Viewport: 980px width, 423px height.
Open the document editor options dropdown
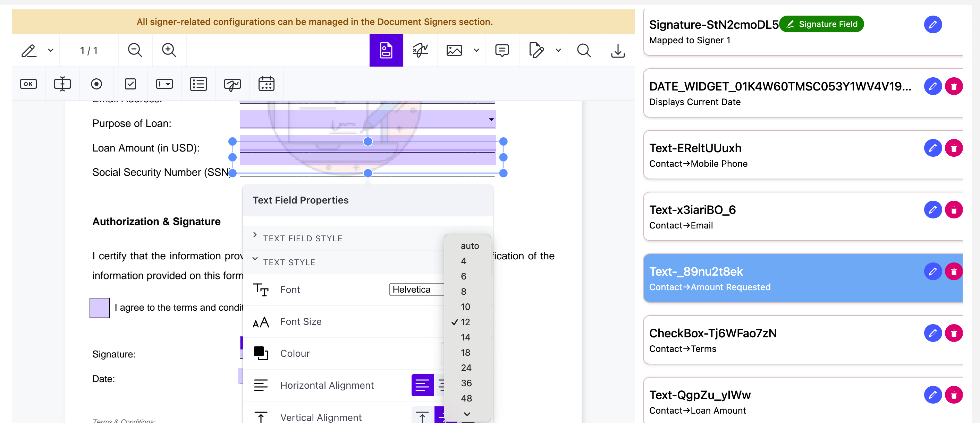click(x=558, y=51)
